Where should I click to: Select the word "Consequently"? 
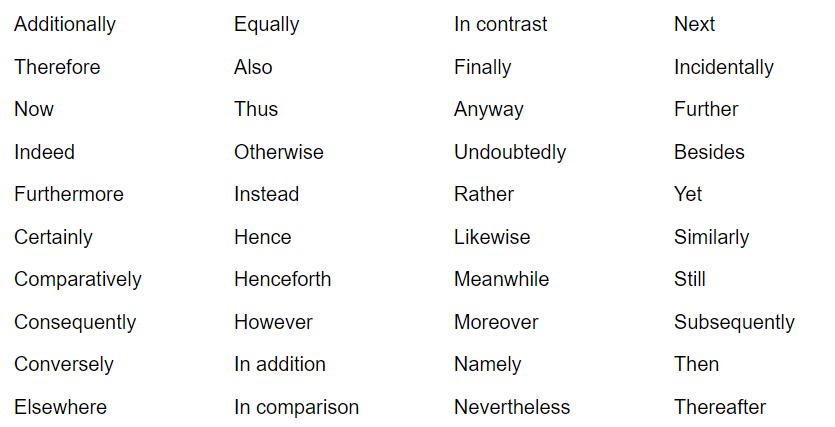click(x=75, y=322)
